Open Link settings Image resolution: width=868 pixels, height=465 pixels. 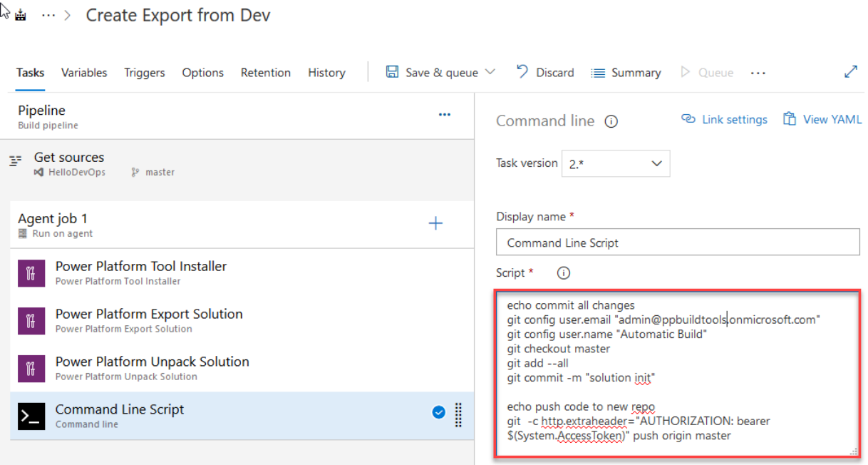(x=725, y=120)
